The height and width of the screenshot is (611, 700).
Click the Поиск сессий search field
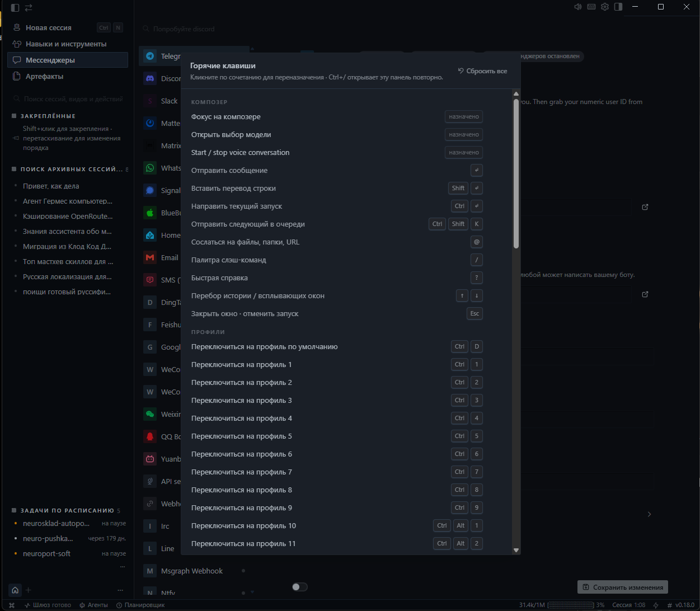point(68,98)
